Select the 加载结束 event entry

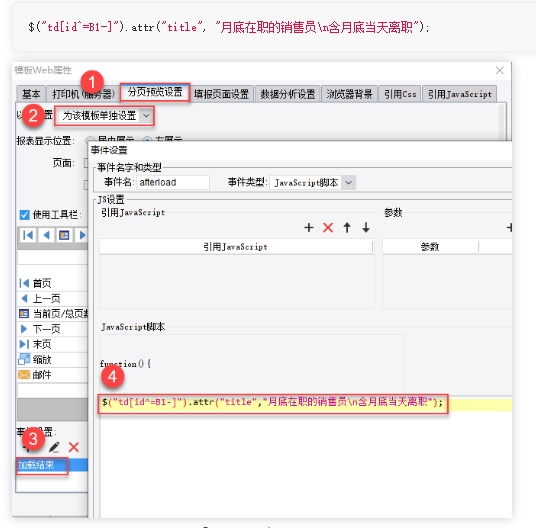point(52,465)
